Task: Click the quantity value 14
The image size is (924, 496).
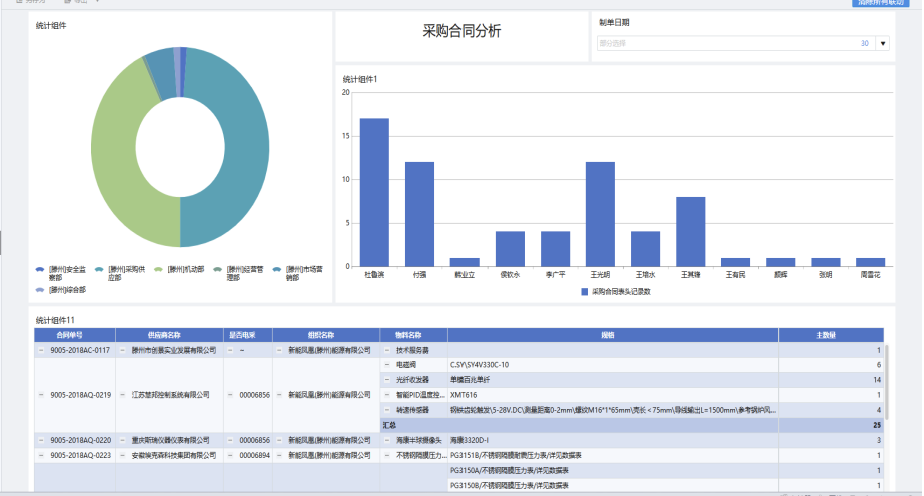Action: point(877,380)
